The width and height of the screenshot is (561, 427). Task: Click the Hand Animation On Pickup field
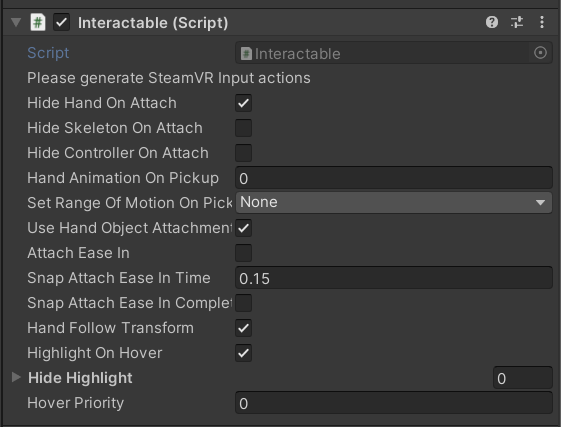(394, 178)
